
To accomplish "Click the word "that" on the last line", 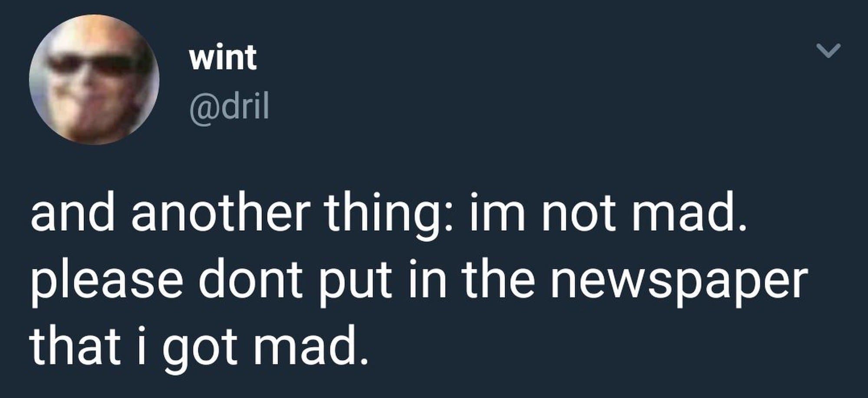I will (74, 348).
